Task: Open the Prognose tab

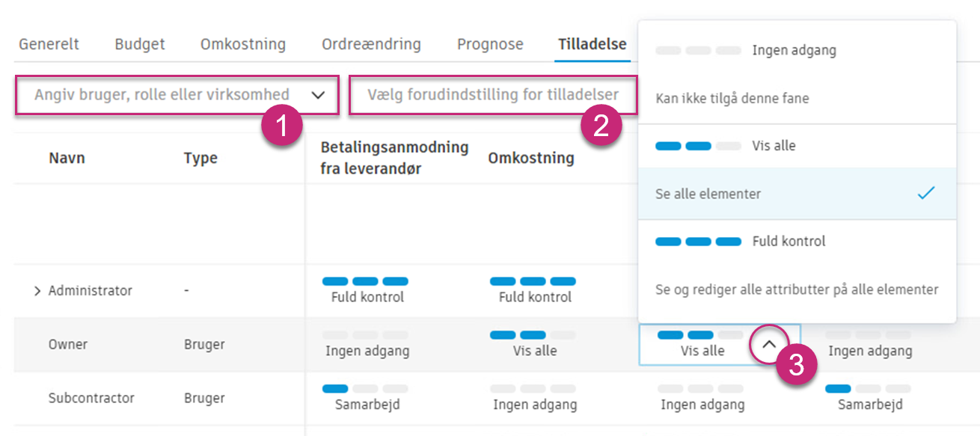Action: (x=489, y=44)
